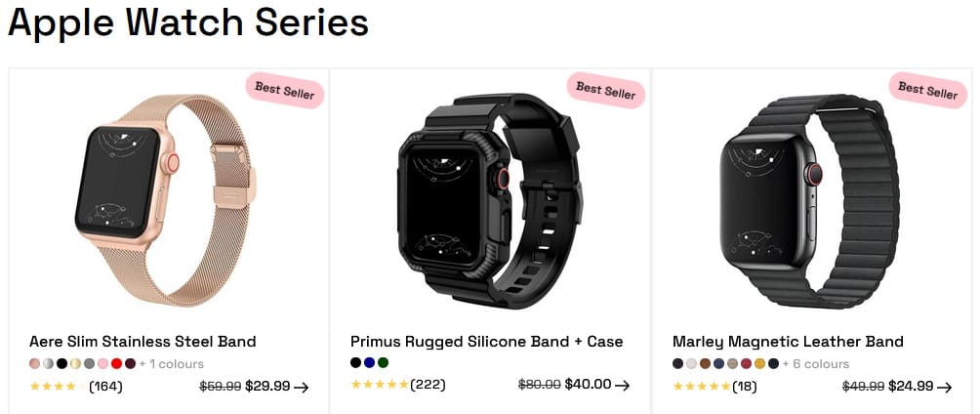
Task: Click the arrow after the $24.99 price
Action: click(x=944, y=387)
